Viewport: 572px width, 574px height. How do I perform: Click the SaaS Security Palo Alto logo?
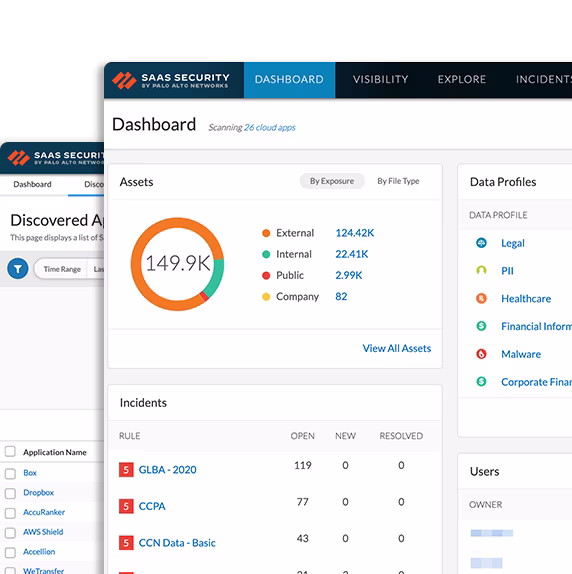click(171, 80)
